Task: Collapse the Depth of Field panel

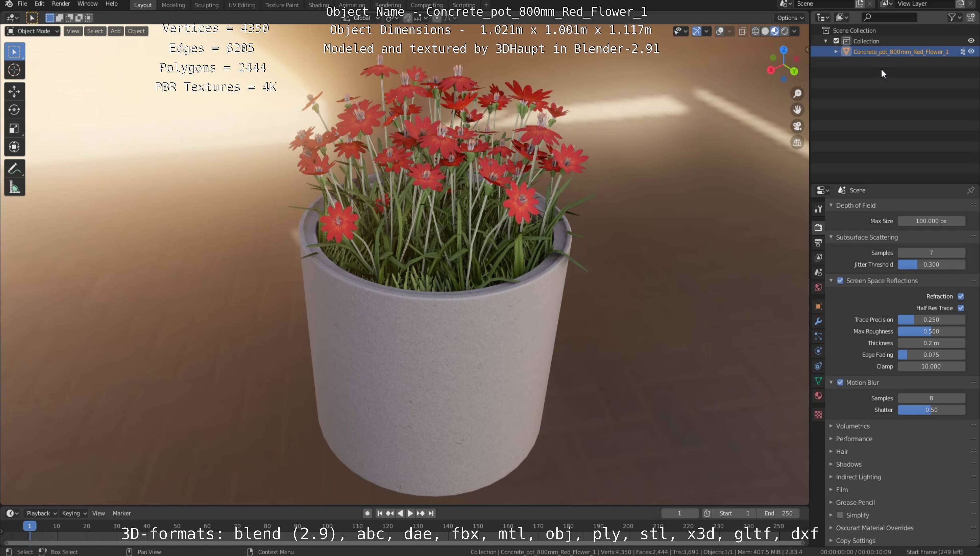Action: (x=855, y=205)
